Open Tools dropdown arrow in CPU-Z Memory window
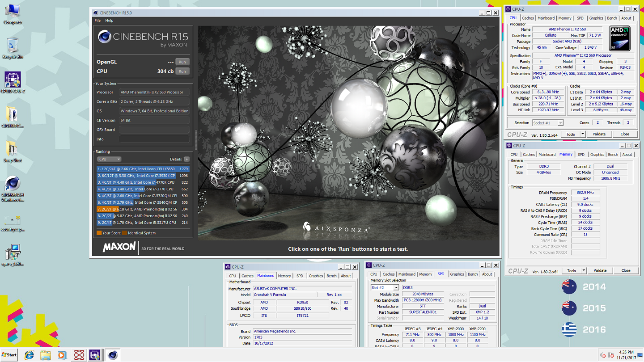The width and height of the screenshot is (644, 362). [x=584, y=270]
